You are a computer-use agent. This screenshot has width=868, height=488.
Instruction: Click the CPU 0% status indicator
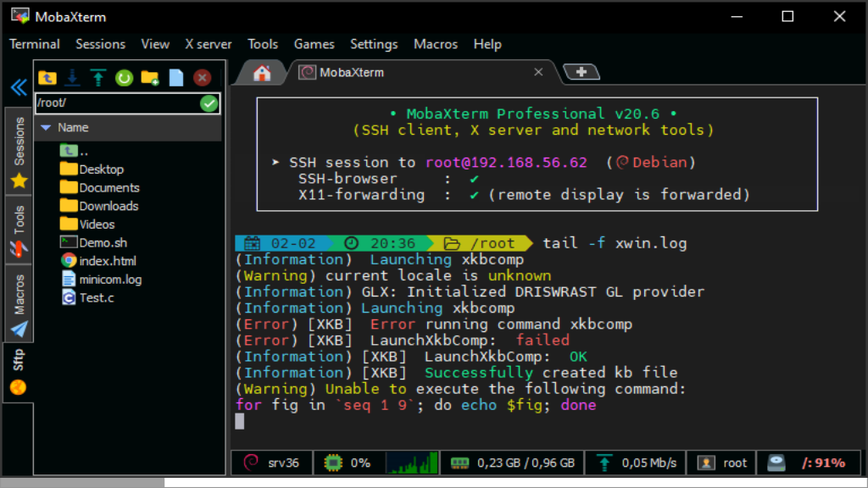[x=348, y=463]
